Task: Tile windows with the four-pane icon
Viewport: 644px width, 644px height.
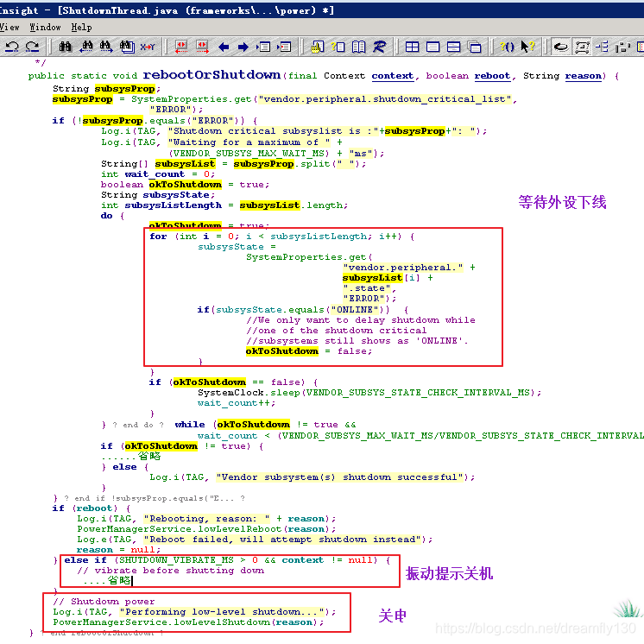Action: (x=412, y=47)
